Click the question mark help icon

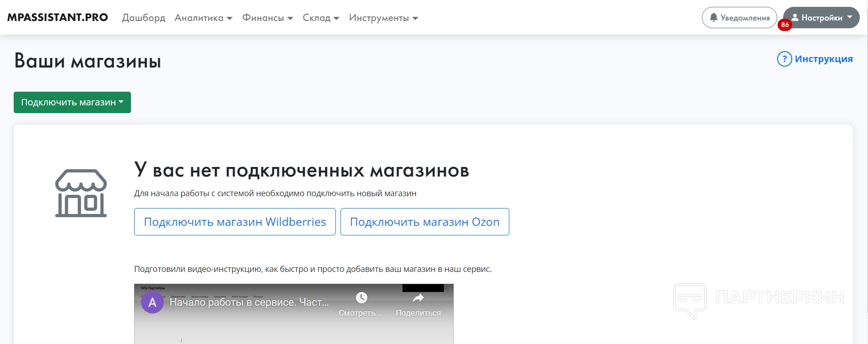(784, 59)
